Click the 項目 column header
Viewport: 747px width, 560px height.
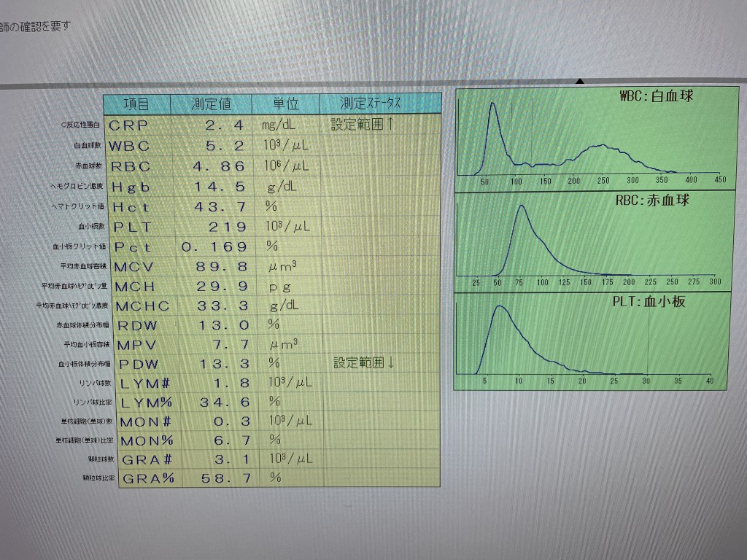pyautogui.click(x=137, y=104)
